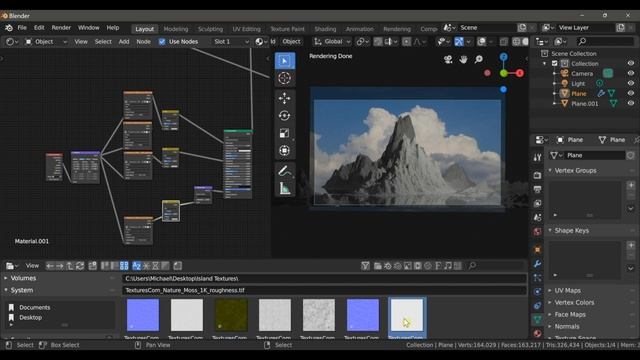Click the zoom view magnifier icon

point(478,60)
